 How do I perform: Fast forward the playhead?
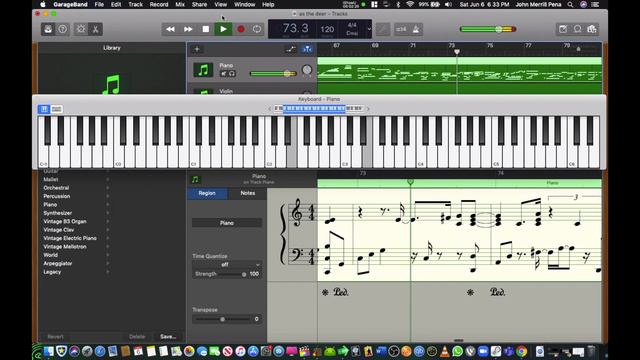[188, 29]
